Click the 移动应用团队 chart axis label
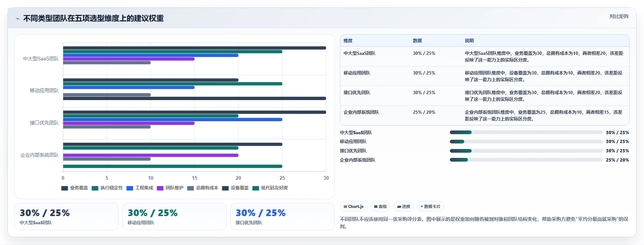Screen dimensions: 644x245 (x=44, y=90)
